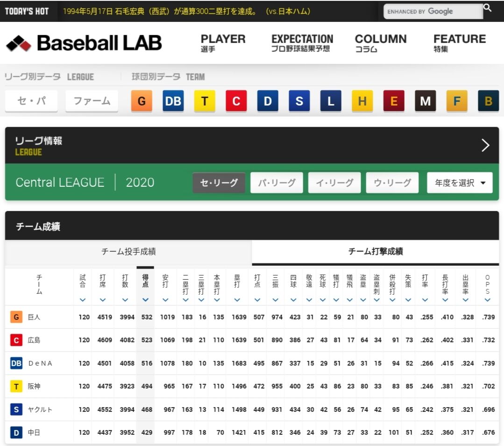This screenshot has height=446, width=504.
Task: Select パ・リーグ league button
Action: (x=277, y=183)
